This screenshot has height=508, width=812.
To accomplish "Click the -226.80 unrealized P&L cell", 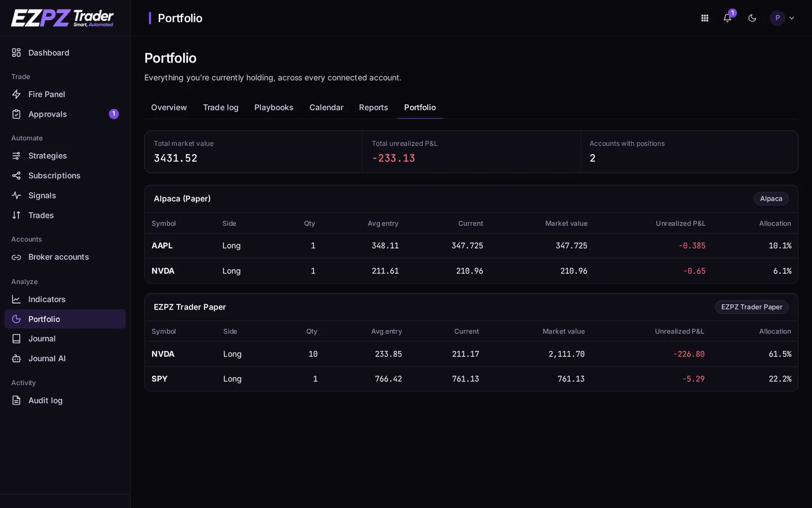I will tap(689, 354).
